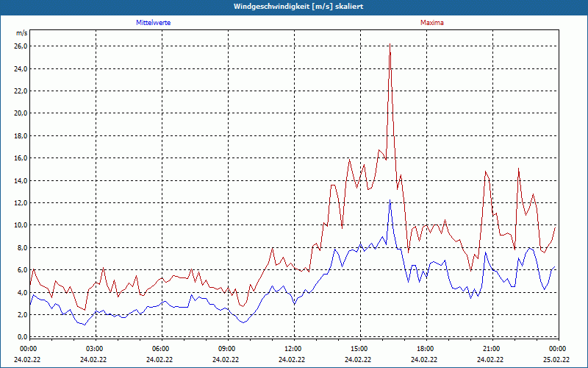The height and width of the screenshot is (368, 588).
Task: Click the 6,0 y-axis value
Action: pyautogui.click(x=23, y=269)
